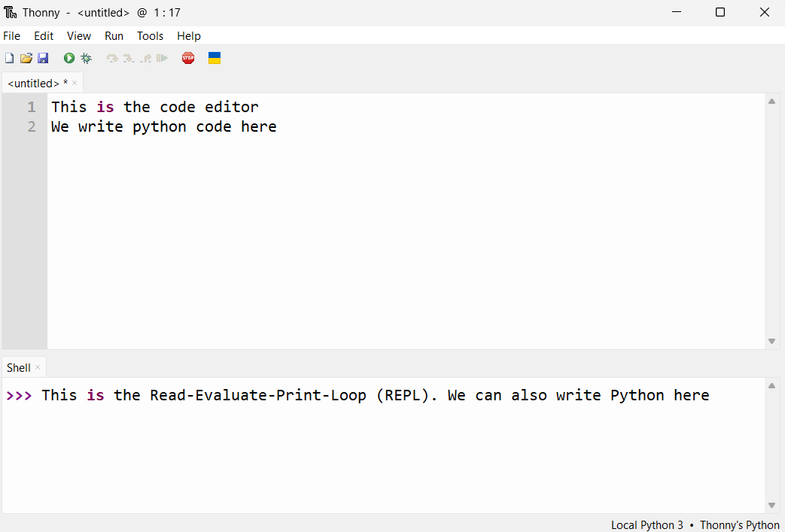Open an existing file
The width and height of the screenshot is (785, 532).
point(26,58)
